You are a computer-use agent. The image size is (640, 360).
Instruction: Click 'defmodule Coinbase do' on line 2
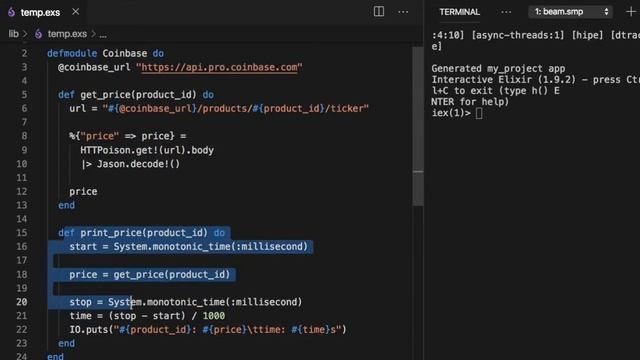(105, 53)
